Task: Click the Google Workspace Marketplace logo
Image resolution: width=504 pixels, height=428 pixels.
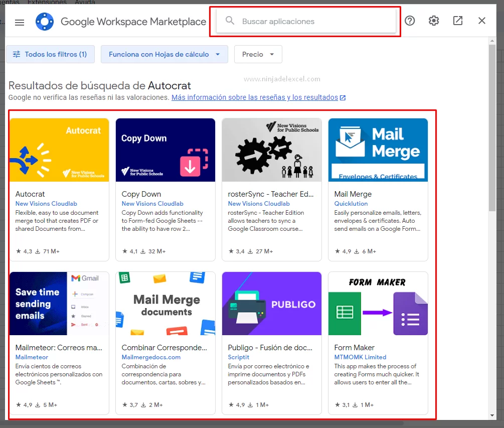Action: 45,22
